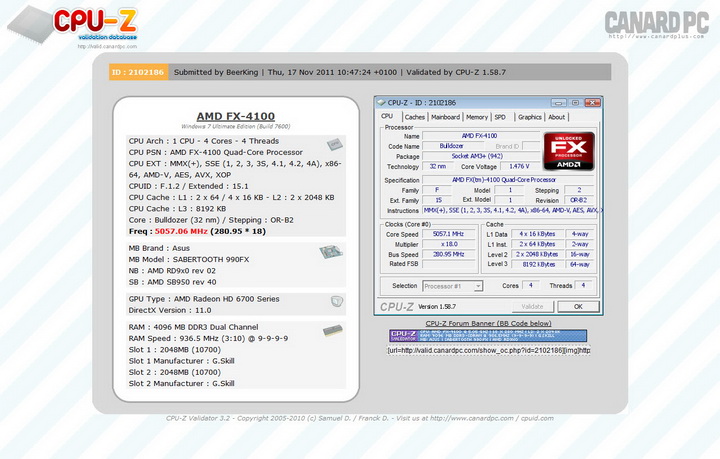Click the BB code URL text field
The height and width of the screenshot is (459, 720).
(489, 350)
